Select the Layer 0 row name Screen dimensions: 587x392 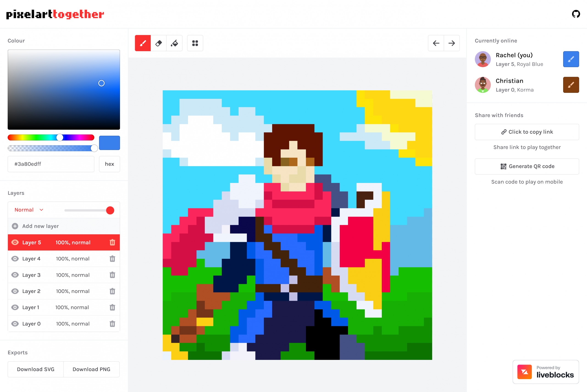(x=31, y=323)
